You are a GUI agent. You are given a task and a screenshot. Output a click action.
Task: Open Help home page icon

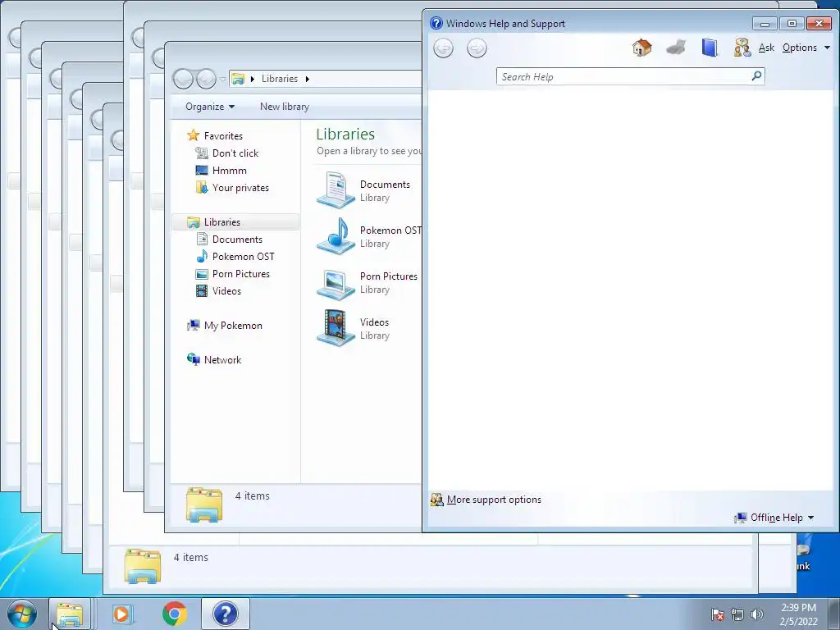(641, 48)
